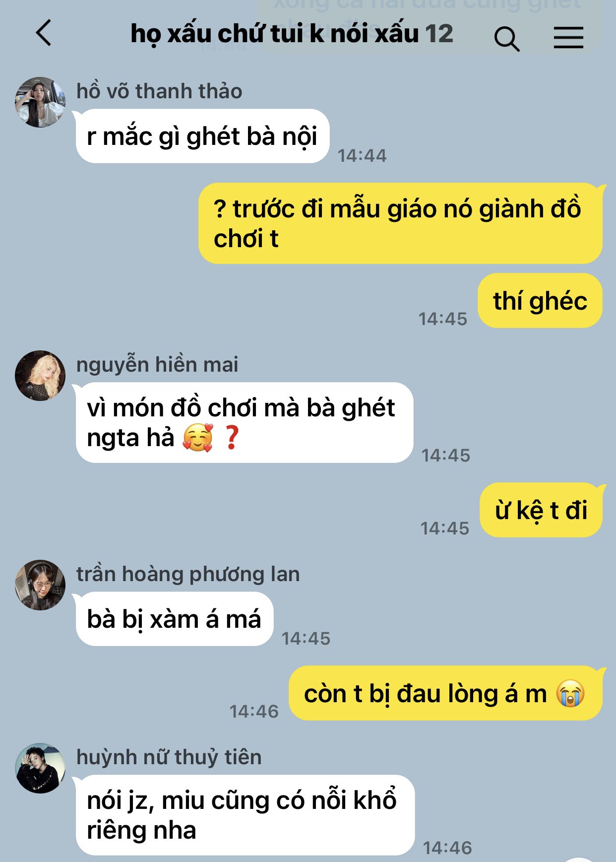Open nguyễn hiền mai's profile picture
Image resolution: width=616 pixels, height=862 pixels.
coord(40,376)
